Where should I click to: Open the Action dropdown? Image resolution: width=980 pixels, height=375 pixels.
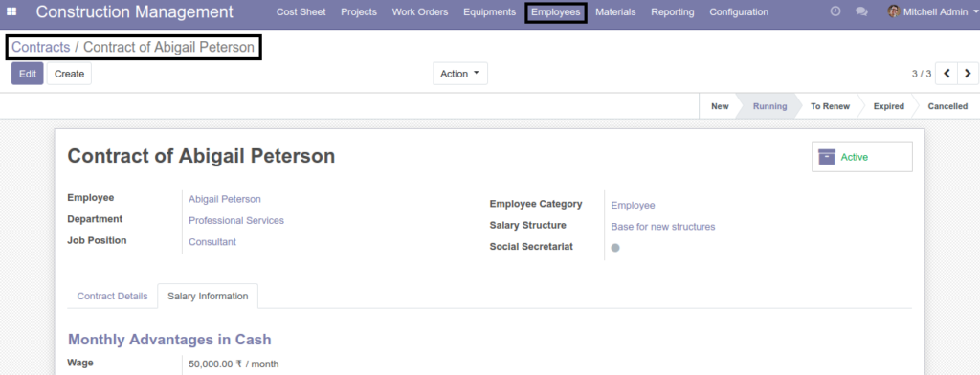click(460, 74)
